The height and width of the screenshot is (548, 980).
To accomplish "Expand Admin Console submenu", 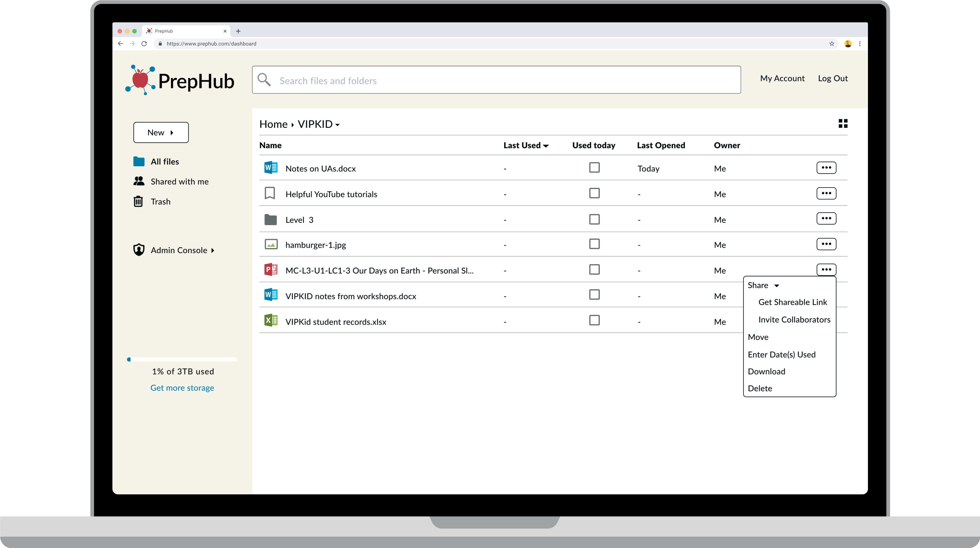I will click(x=213, y=250).
